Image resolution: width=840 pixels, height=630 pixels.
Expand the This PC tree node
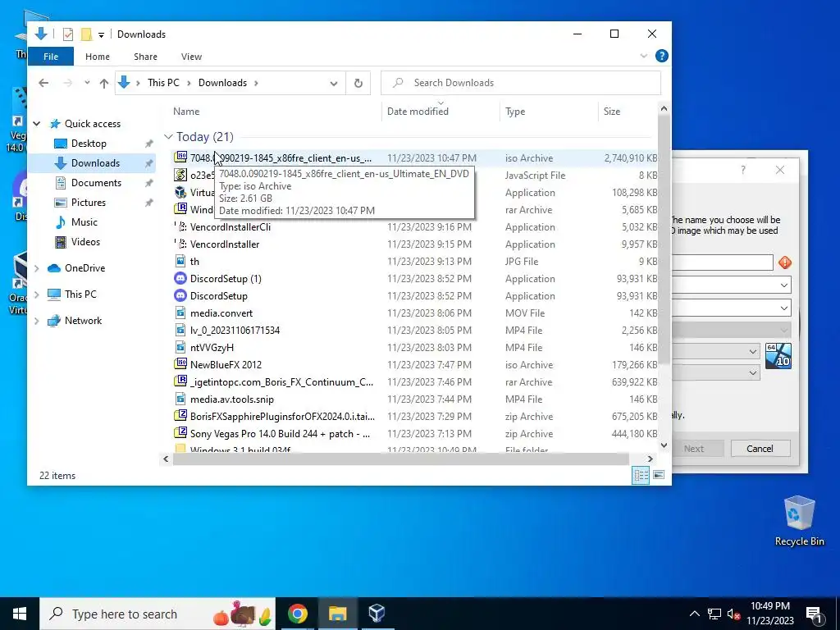click(x=36, y=294)
